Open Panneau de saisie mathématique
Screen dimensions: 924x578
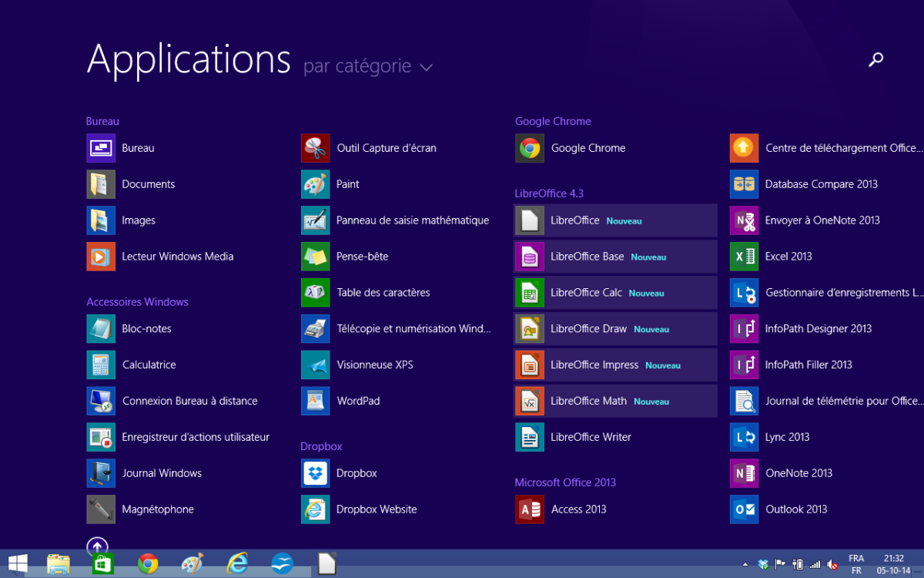[395, 220]
